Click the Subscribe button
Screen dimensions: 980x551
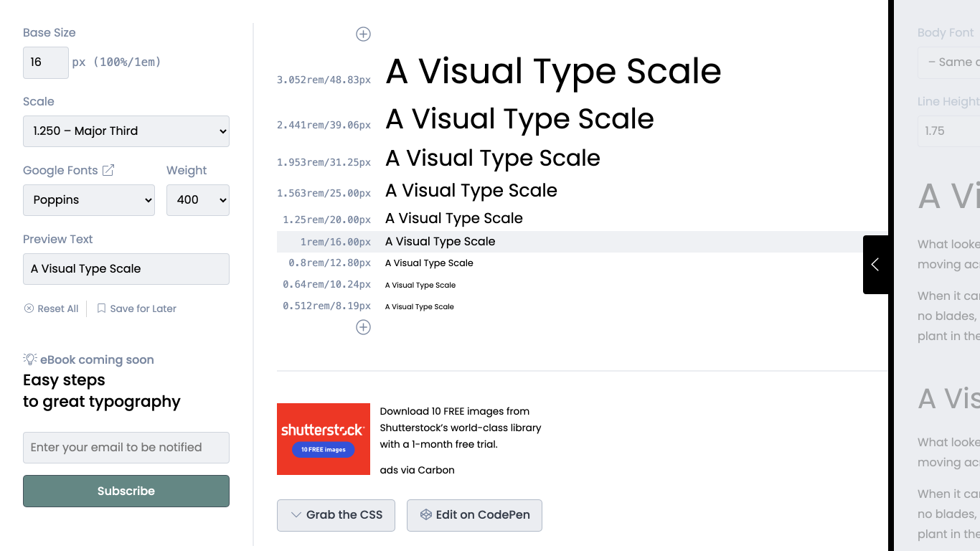pos(126,491)
